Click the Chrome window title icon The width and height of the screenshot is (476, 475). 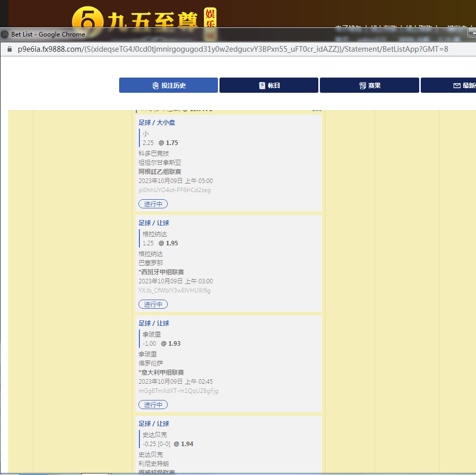click(5, 34)
